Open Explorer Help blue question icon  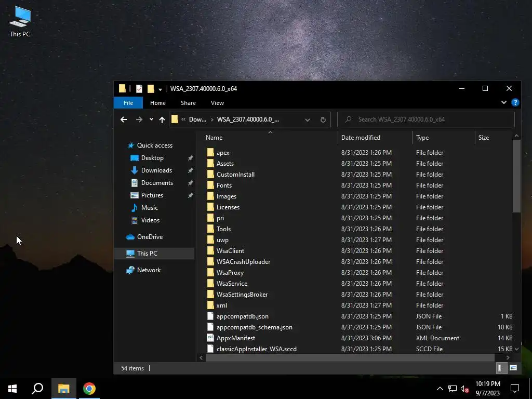click(515, 102)
